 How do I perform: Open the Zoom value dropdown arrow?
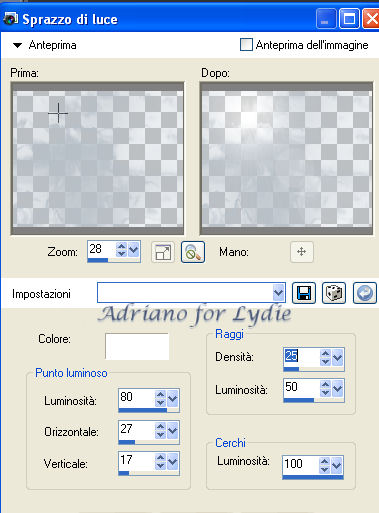(134, 249)
